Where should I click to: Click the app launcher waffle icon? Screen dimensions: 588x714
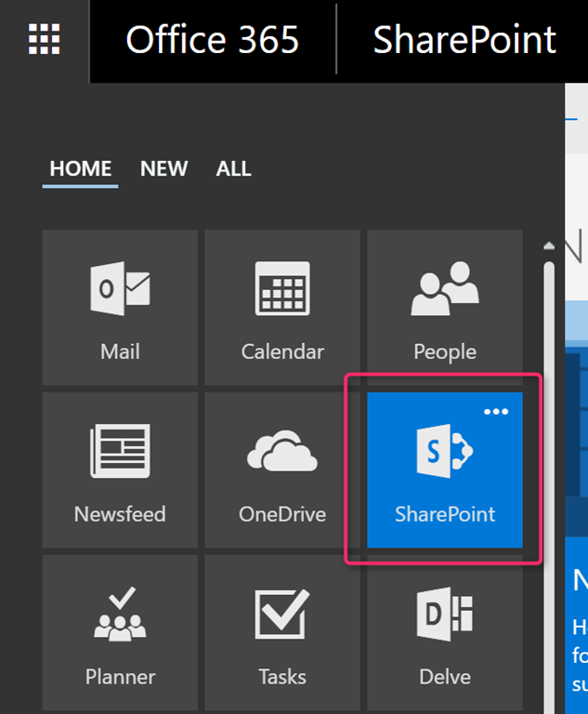pos(45,39)
